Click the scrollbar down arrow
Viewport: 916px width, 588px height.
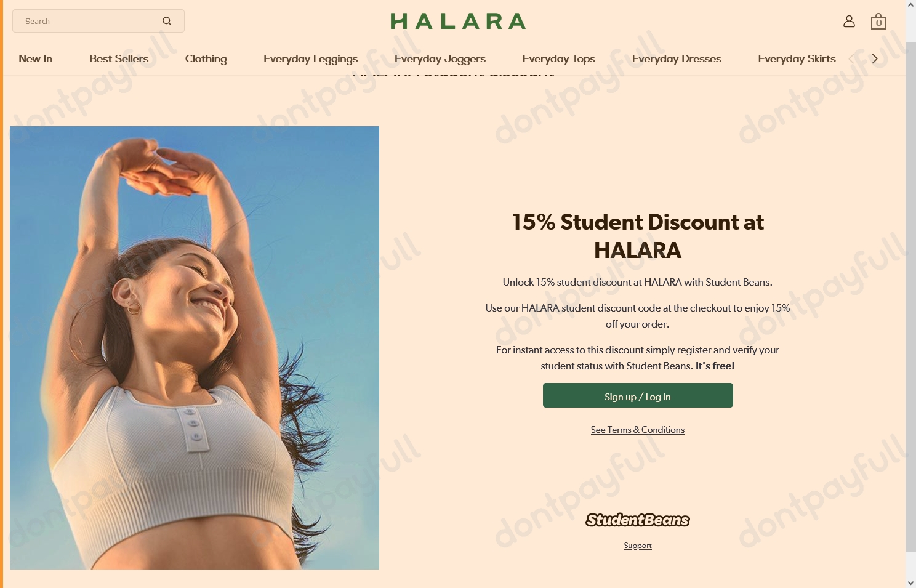pyautogui.click(x=910, y=582)
